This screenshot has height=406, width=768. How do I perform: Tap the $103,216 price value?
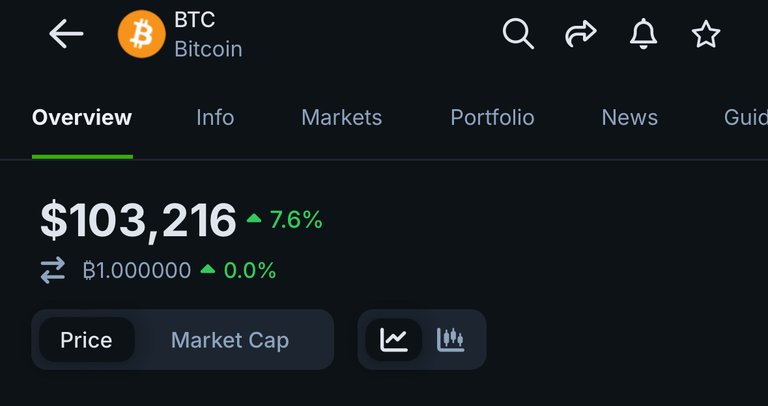click(x=138, y=220)
